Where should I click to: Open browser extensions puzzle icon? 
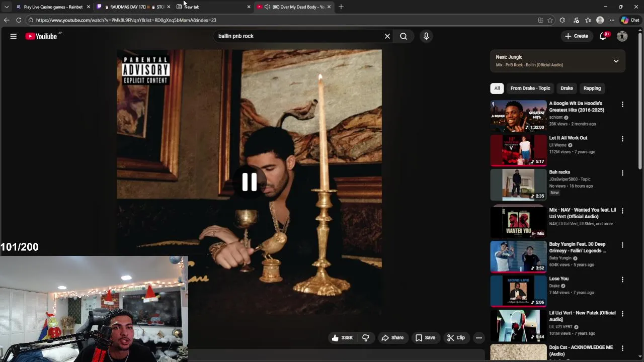point(562,20)
